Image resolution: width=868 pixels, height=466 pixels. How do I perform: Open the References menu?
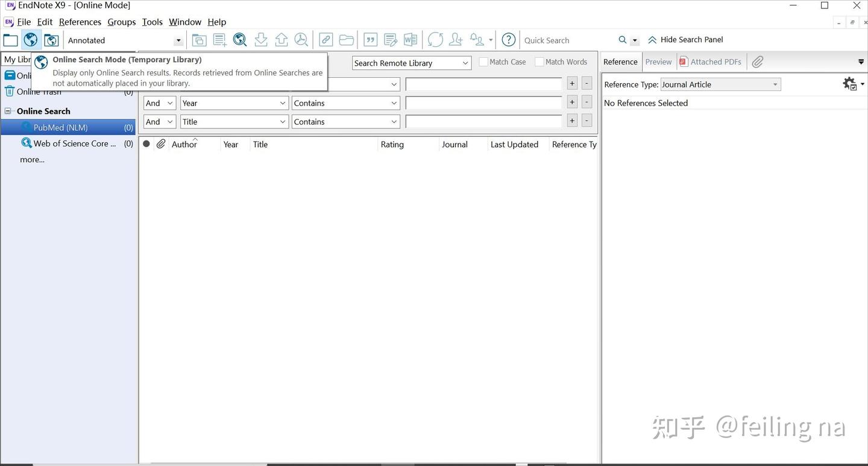click(80, 22)
